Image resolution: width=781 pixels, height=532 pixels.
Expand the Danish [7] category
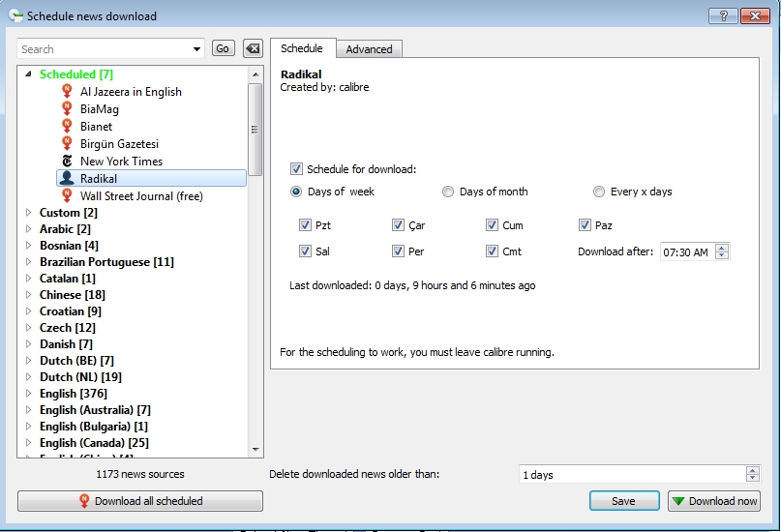(x=28, y=344)
